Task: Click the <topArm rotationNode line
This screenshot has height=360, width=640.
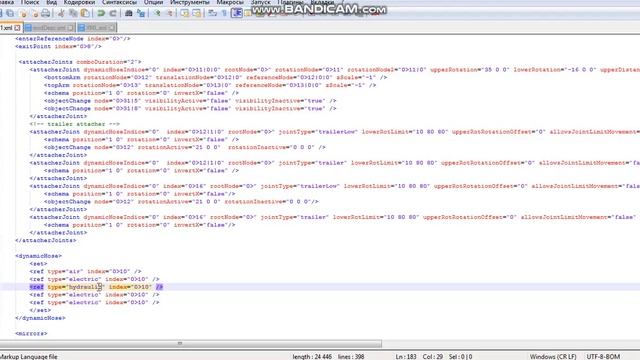Action: click(210, 85)
